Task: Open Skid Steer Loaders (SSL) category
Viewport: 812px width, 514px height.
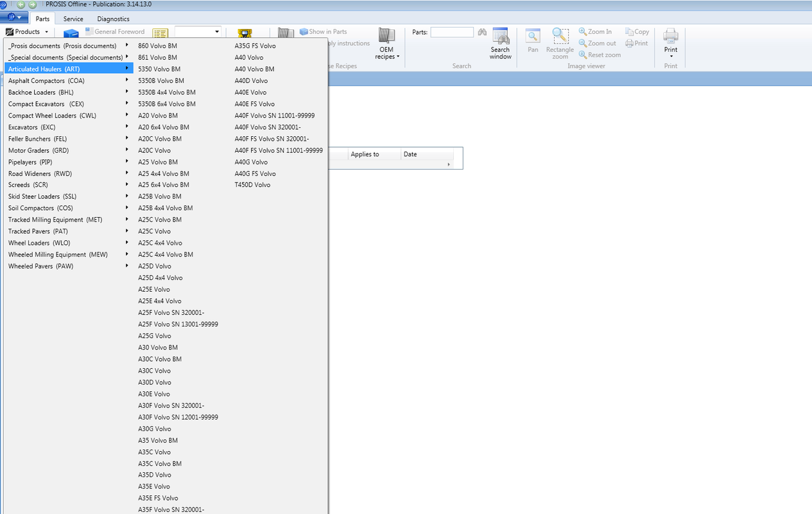Action: coord(69,197)
